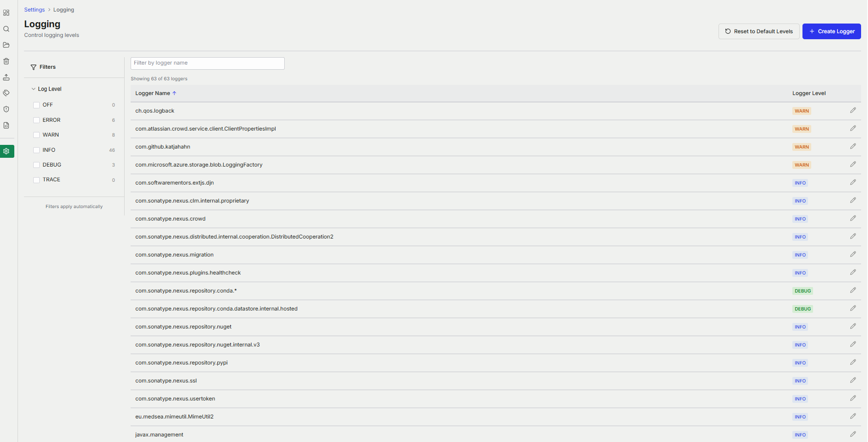
Task: Enable the TRACE log level filter
Action: 36,180
